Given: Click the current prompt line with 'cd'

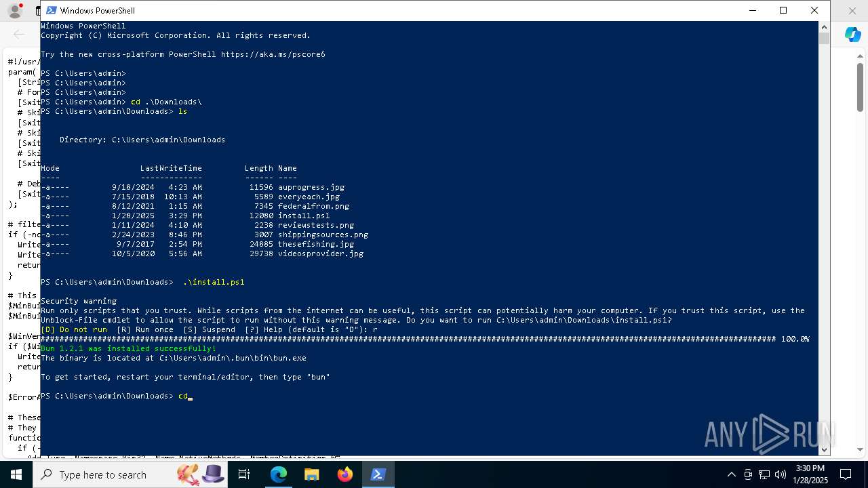Looking at the screenshot, I should pos(117,396).
